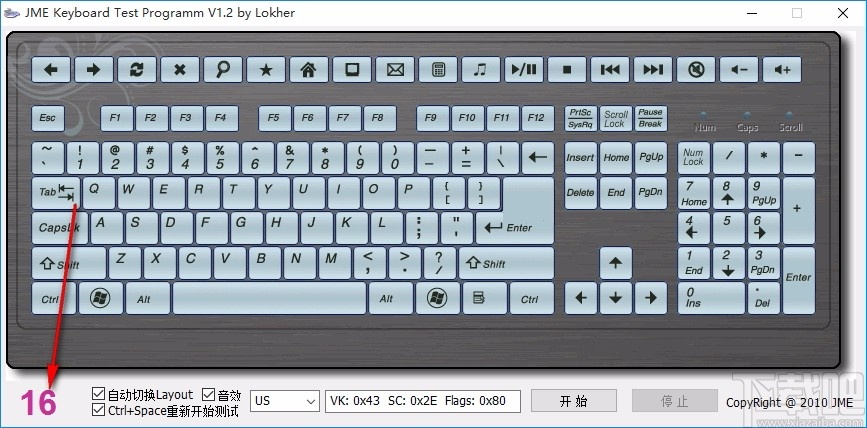Click the right Windows logo key
Screen dimensions: 867x428
coord(437,299)
